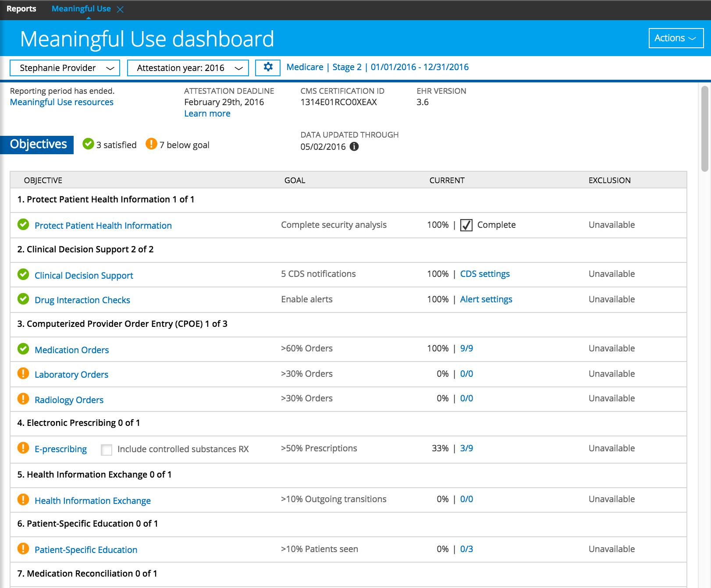Select the Meaningful Use tab
Viewport: 711px width, 588px height.
[x=81, y=9]
